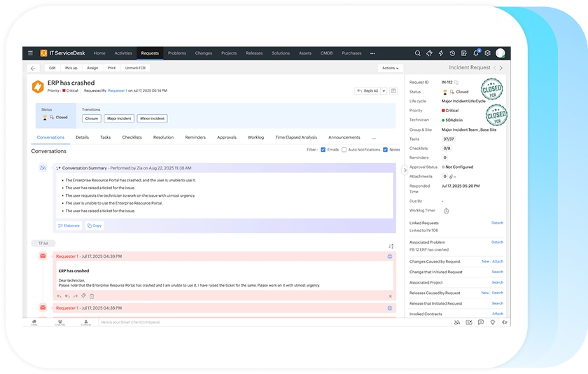Click the Zia icon in bottom bar

(x=456, y=322)
